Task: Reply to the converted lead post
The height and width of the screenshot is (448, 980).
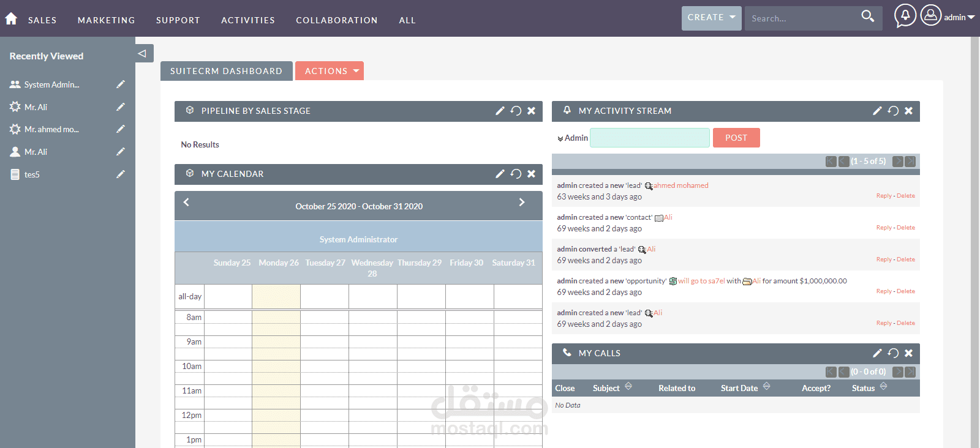Action: tap(884, 259)
